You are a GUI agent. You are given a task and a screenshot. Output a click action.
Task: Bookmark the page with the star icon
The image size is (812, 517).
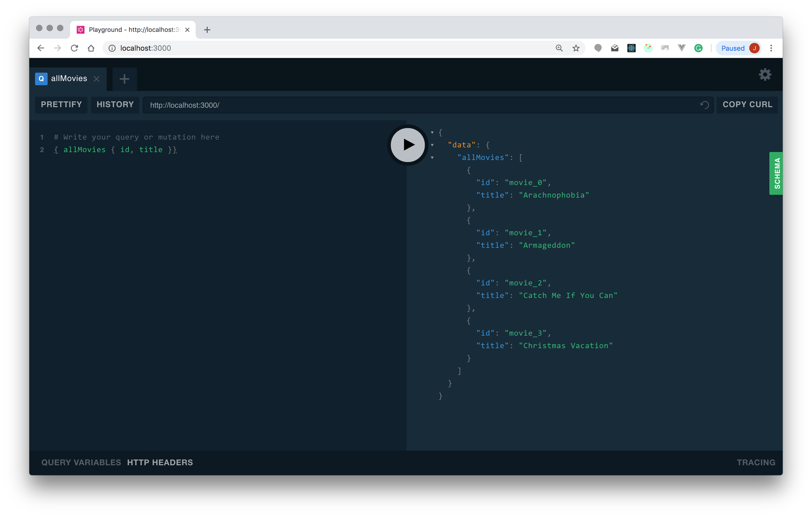(x=576, y=48)
